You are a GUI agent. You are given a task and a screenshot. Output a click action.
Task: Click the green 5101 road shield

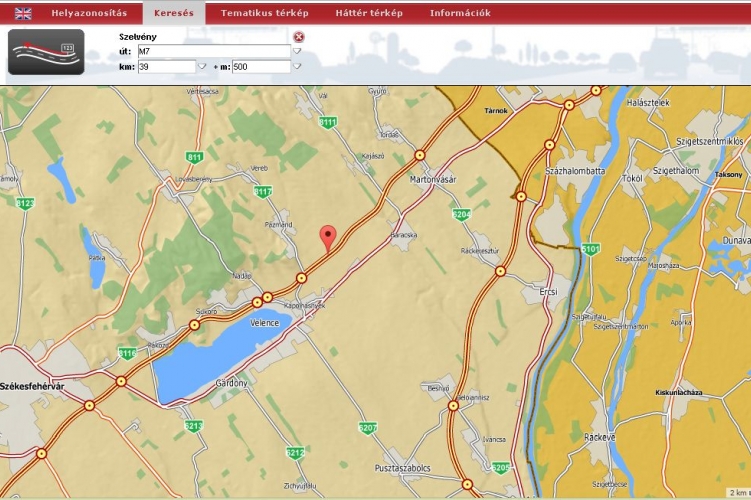(x=591, y=248)
